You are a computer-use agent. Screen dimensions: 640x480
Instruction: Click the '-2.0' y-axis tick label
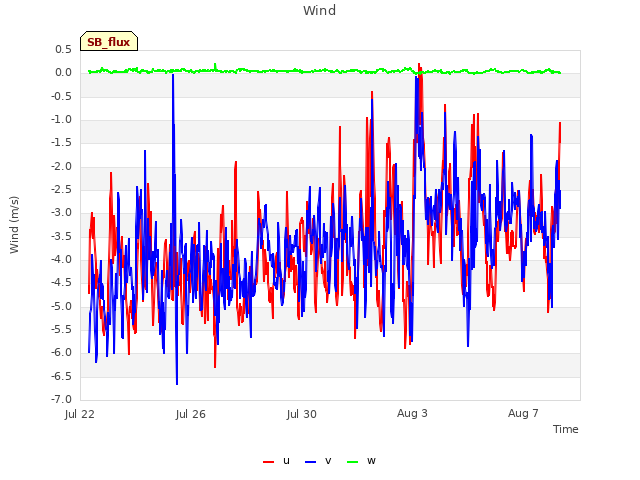tap(61, 166)
